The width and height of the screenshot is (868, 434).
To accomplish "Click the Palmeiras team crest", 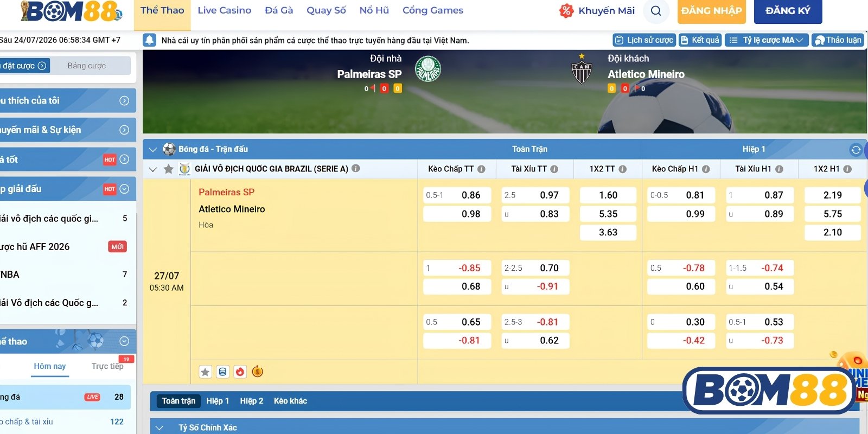I will coord(428,69).
